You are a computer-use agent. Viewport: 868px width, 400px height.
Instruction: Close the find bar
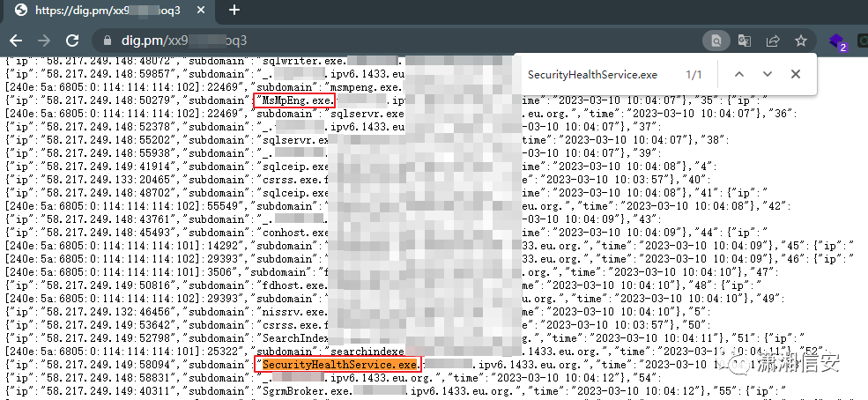[796, 74]
